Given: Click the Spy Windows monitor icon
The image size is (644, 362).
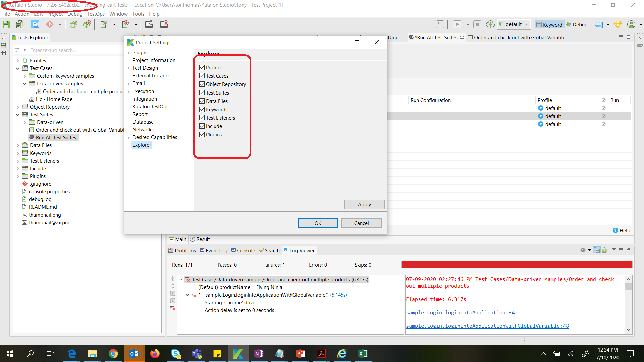Looking at the screenshot, I should (x=149, y=24).
